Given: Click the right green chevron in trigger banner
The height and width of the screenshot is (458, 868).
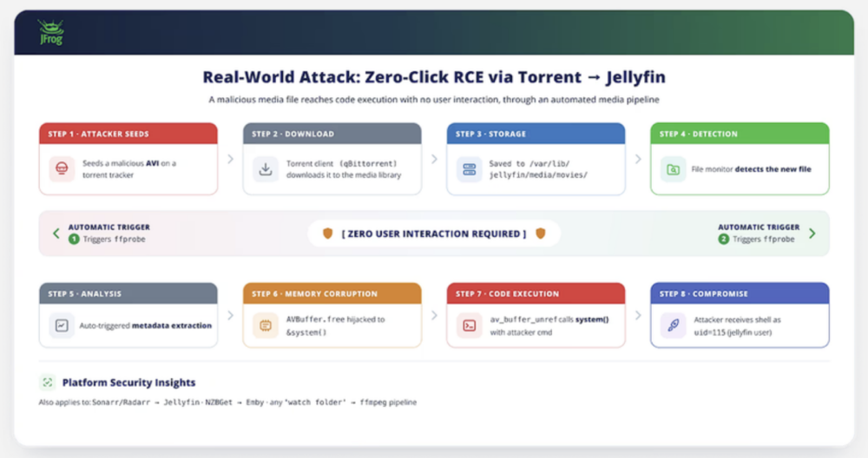Looking at the screenshot, I should pyautogui.click(x=812, y=233).
